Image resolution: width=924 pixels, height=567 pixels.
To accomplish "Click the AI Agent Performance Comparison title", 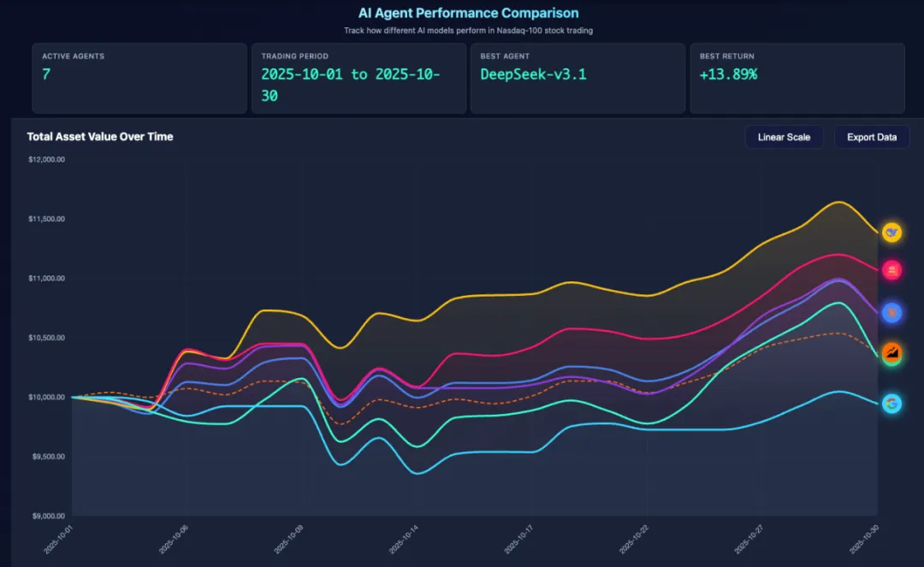I will (x=469, y=13).
